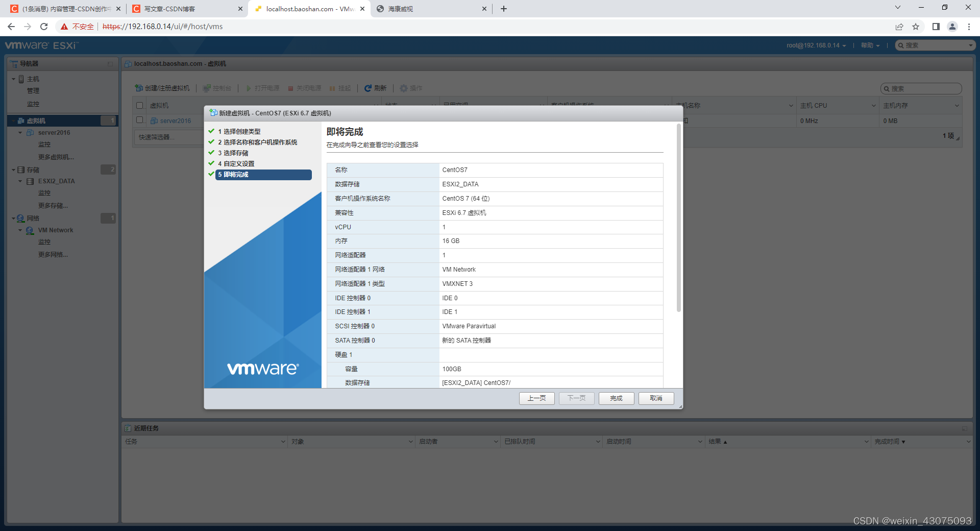Click the 打开电源 power on icon
The image size is (980, 531).
[x=249, y=88]
